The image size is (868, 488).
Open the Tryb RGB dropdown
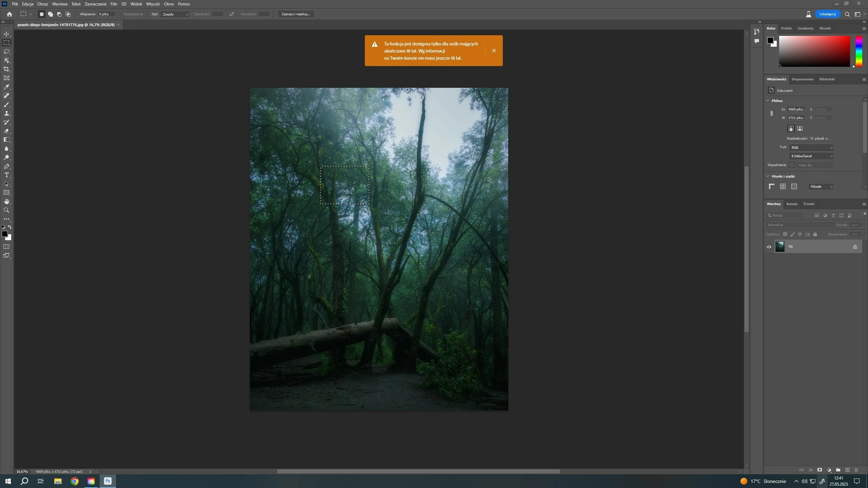(811, 147)
